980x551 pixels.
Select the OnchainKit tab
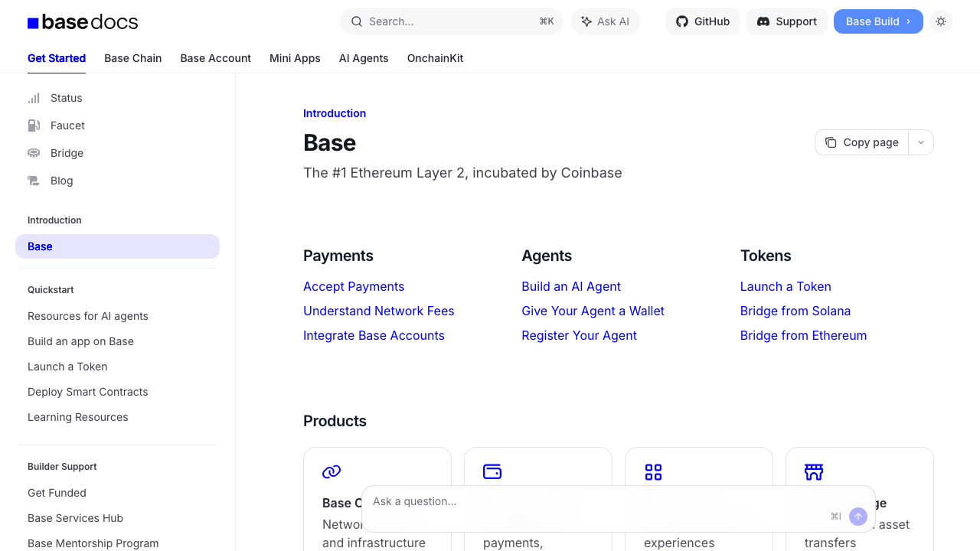(x=435, y=58)
